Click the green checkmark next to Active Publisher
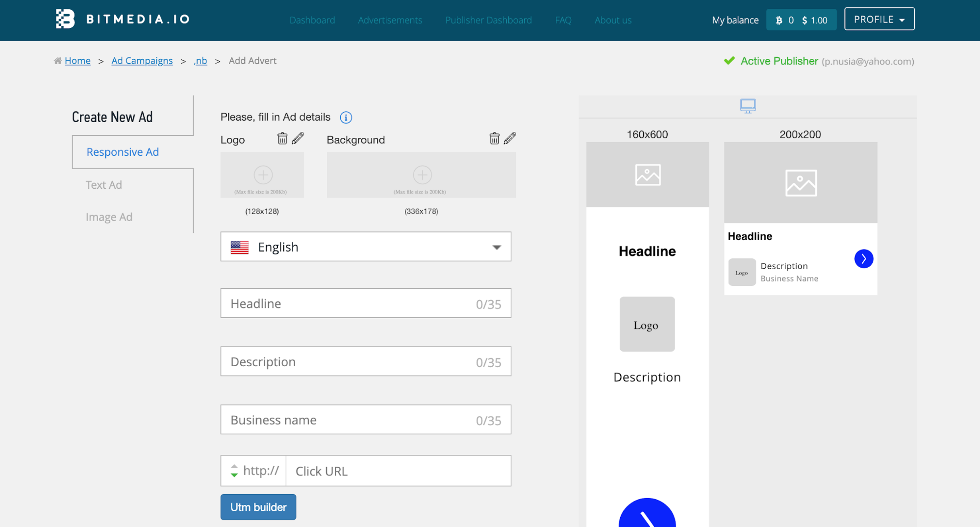 pos(729,61)
